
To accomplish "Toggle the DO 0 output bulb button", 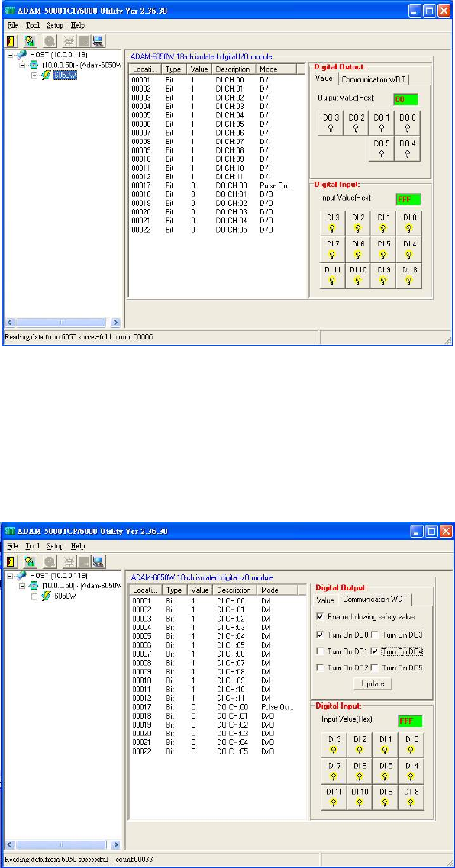I will pos(408,122).
